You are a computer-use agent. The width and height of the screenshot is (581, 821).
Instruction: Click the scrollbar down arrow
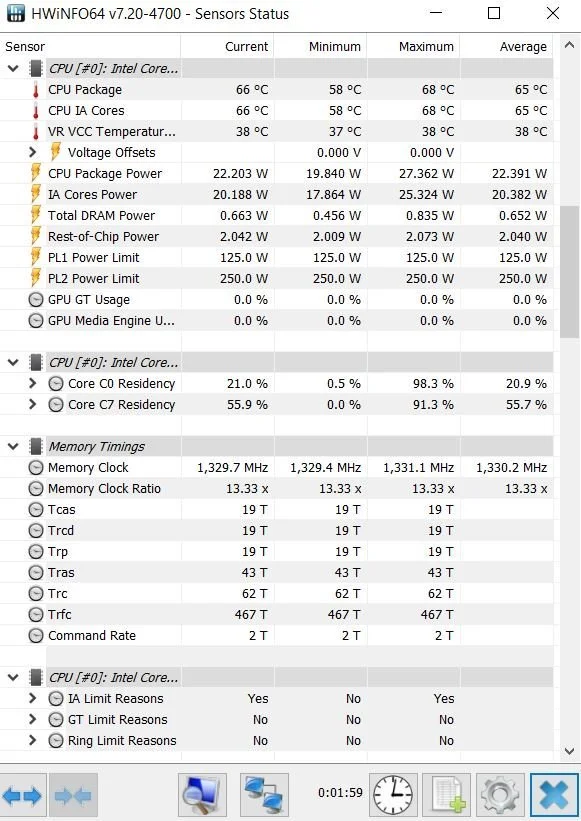[569, 751]
